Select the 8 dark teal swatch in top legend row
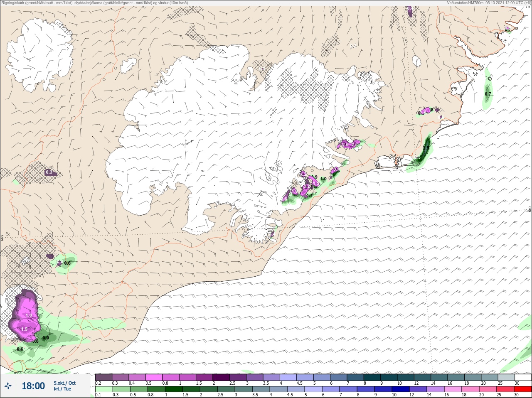Screen dimensions: 532x398 tap(373, 377)
